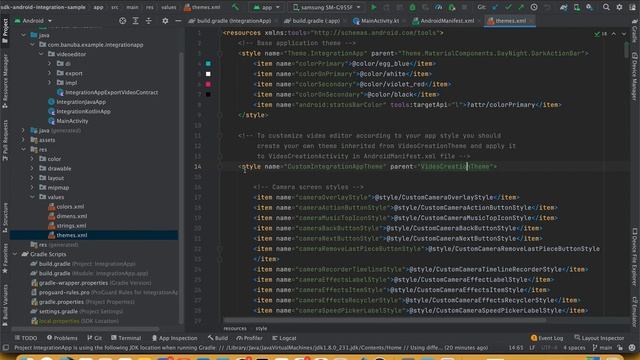640x360 pixels.
Task: Open App Inspection tool window
Action: coord(174,338)
